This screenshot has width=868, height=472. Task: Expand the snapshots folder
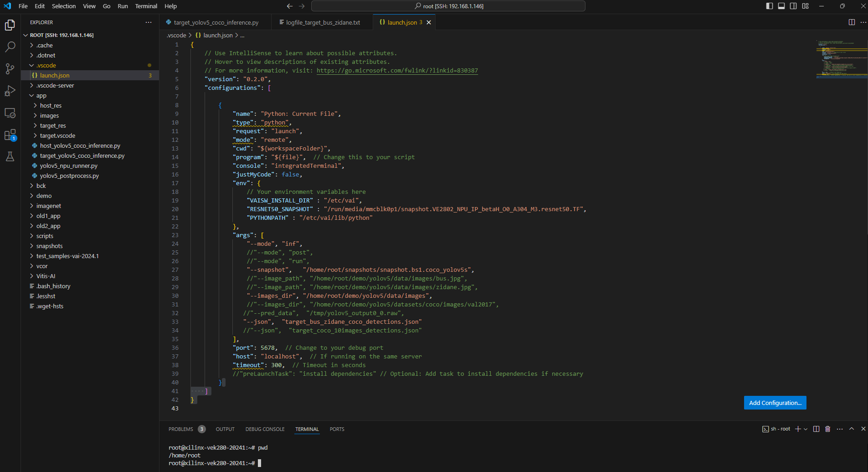[49, 246]
